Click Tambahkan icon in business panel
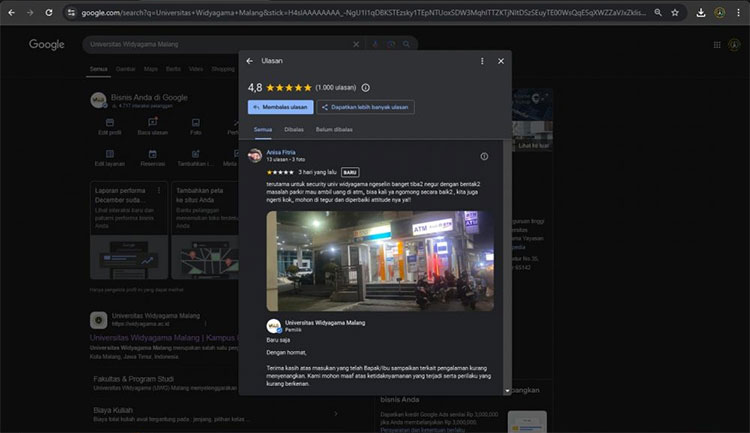750x433 pixels. coord(196,154)
